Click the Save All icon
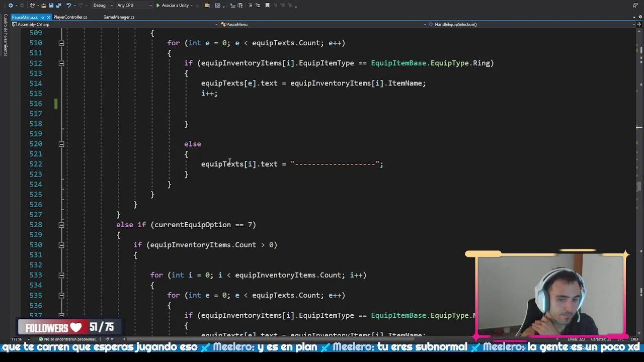Viewport: 644px width, 362px height. [58, 6]
